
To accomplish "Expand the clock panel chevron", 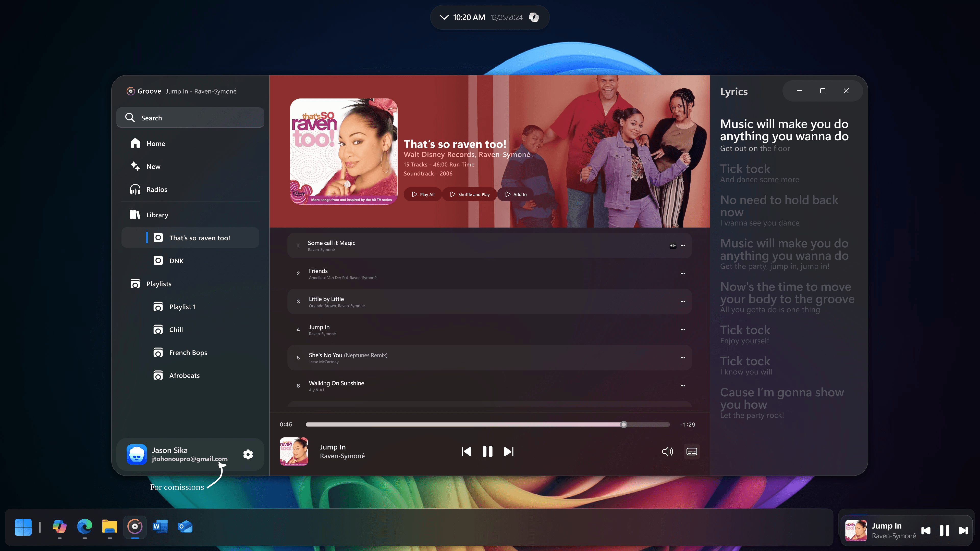I will [444, 17].
